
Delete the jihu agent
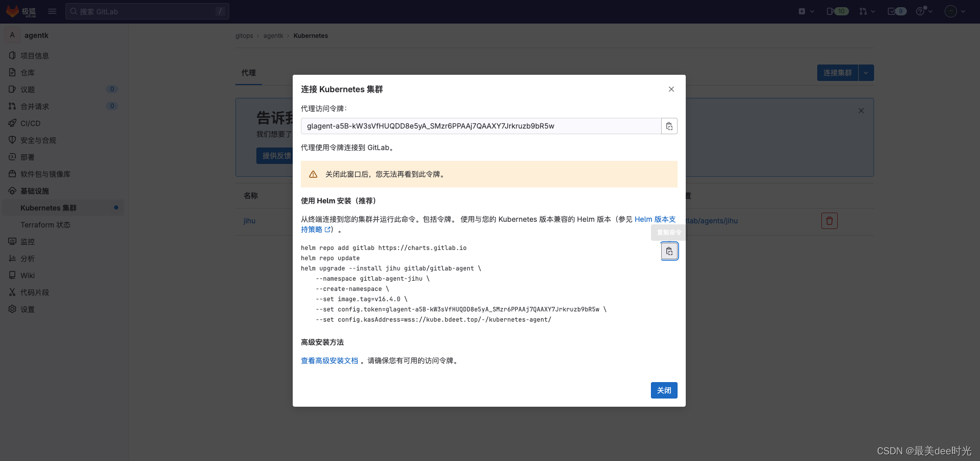(x=829, y=220)
